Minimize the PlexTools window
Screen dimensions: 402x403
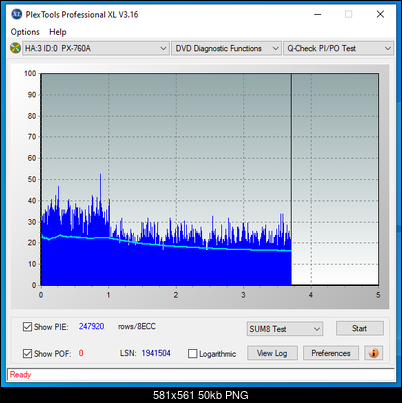[318, 14]
